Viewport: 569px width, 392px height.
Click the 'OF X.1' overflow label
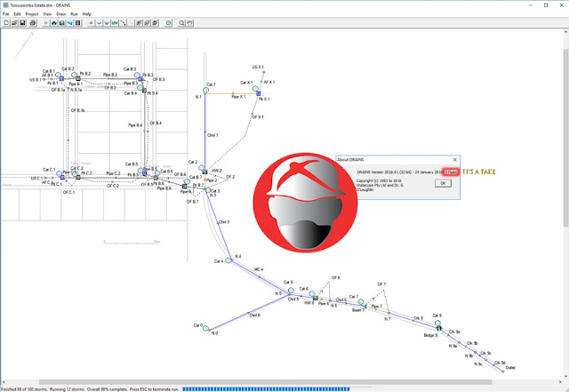[258, 116]
